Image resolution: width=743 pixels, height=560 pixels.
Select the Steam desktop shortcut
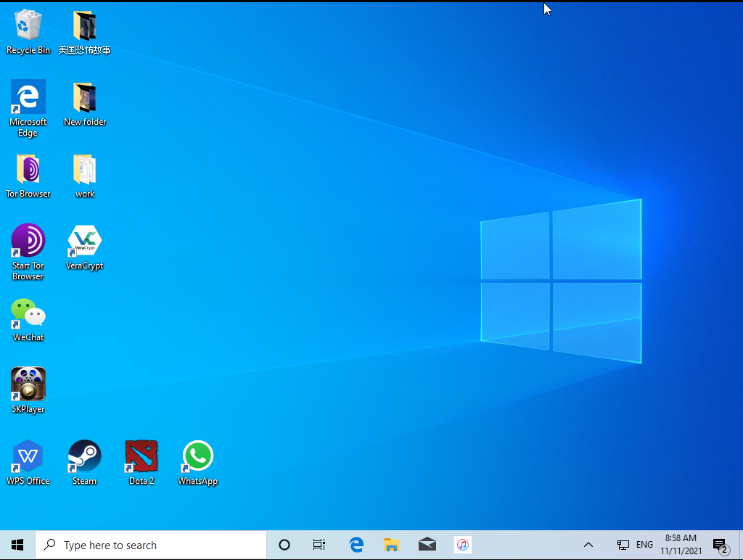click(x=84, y=463)
